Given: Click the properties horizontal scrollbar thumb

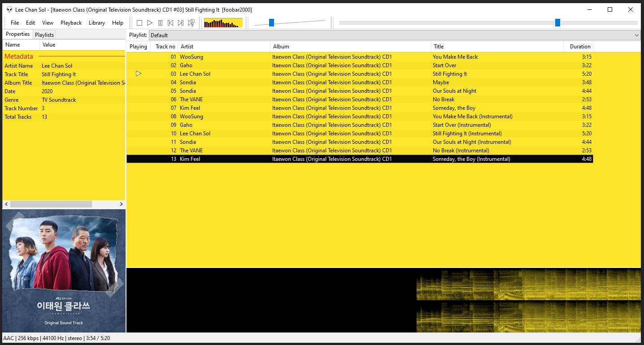Looking at the screenshot, I should pyautogui.click(x=51, y=204).
